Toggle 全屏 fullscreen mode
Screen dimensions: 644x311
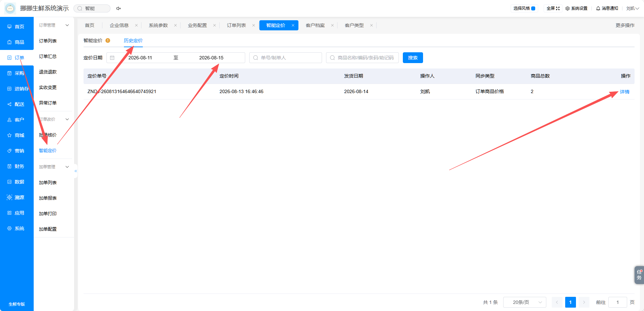[553, 8]
